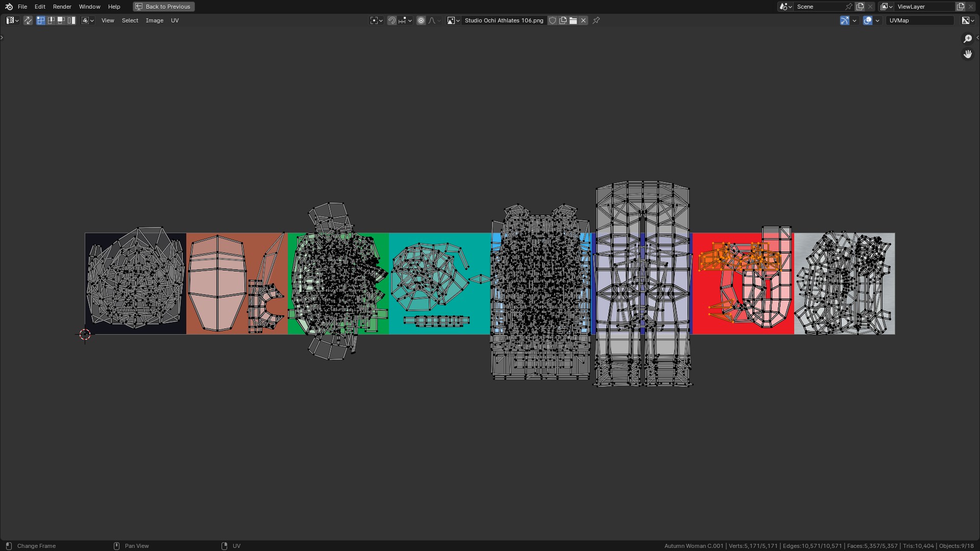
Task: Open overlays options dropdown arrow
Action: 877,20
